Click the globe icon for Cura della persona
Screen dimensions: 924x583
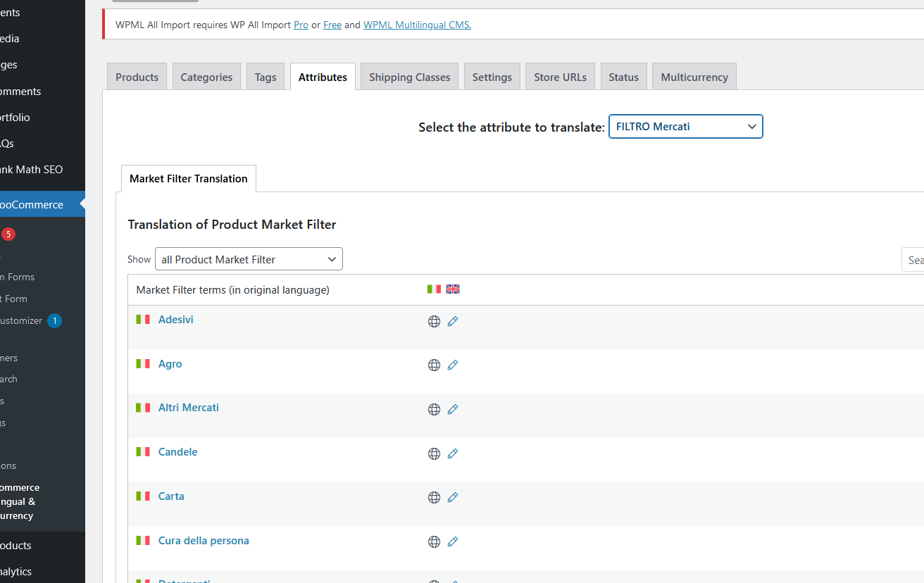434,542
